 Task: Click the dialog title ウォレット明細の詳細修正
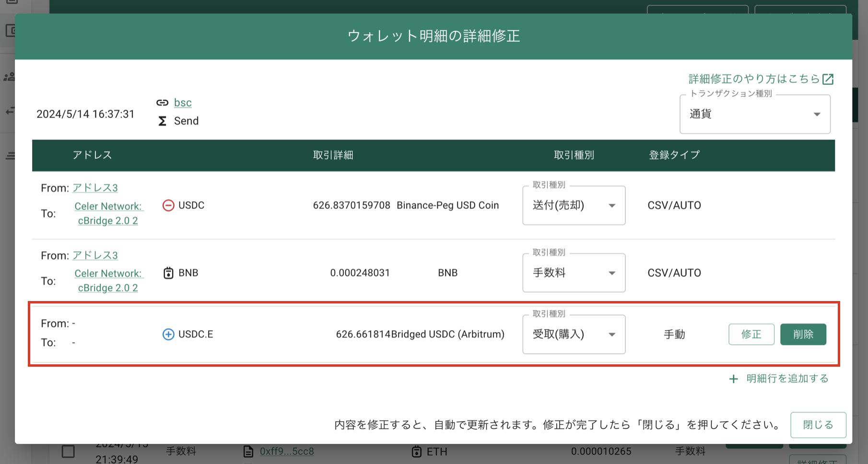tap(434, 36)
